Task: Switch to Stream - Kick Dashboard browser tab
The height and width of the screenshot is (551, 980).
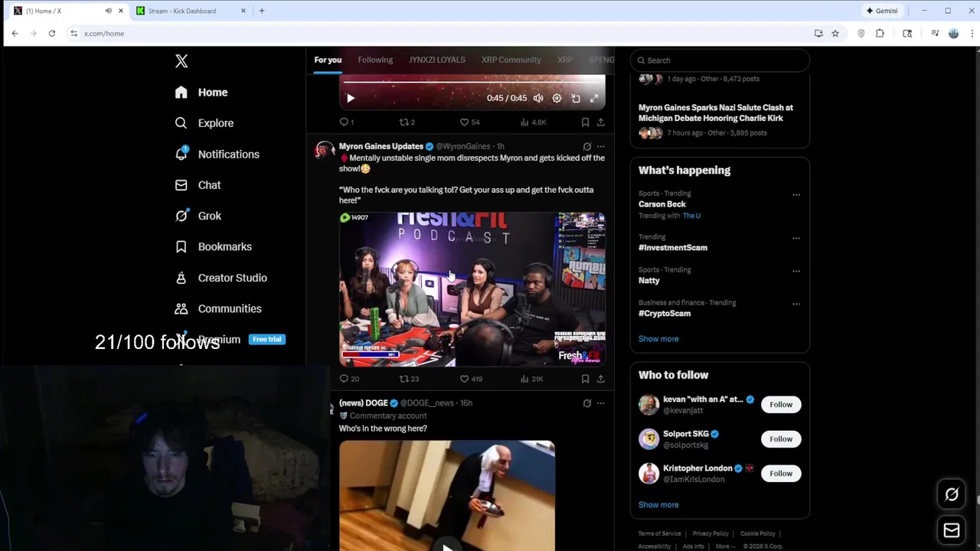Action: 184,11
